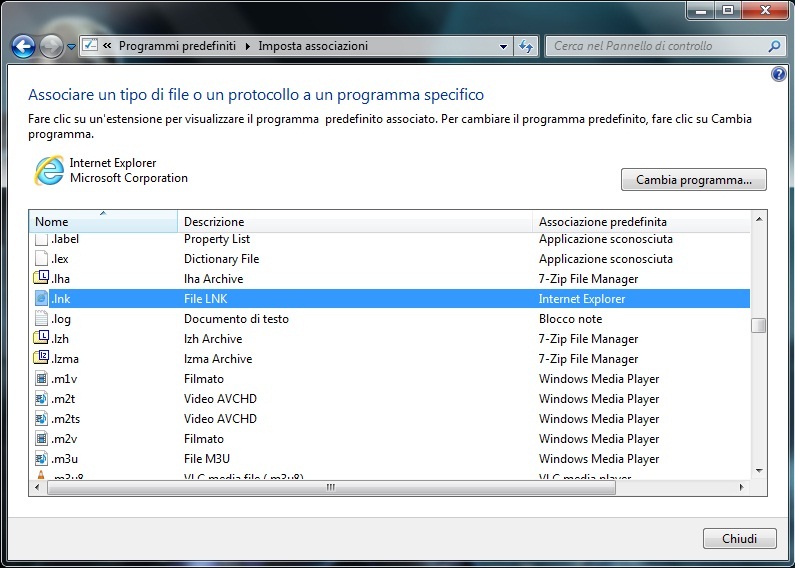The width and height of the screenshot is (795, 568).
Task: Close the window with the red X
Action: (x=765, y=10)
